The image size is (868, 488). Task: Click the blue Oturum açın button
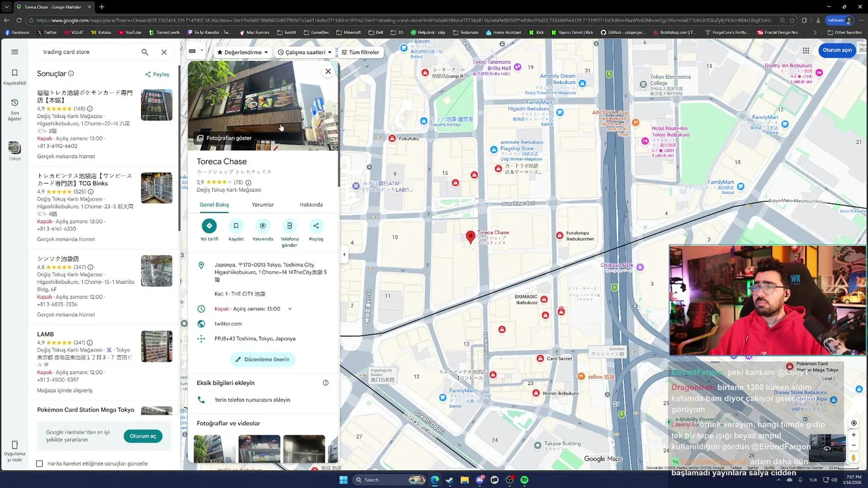tap(837, 50)
